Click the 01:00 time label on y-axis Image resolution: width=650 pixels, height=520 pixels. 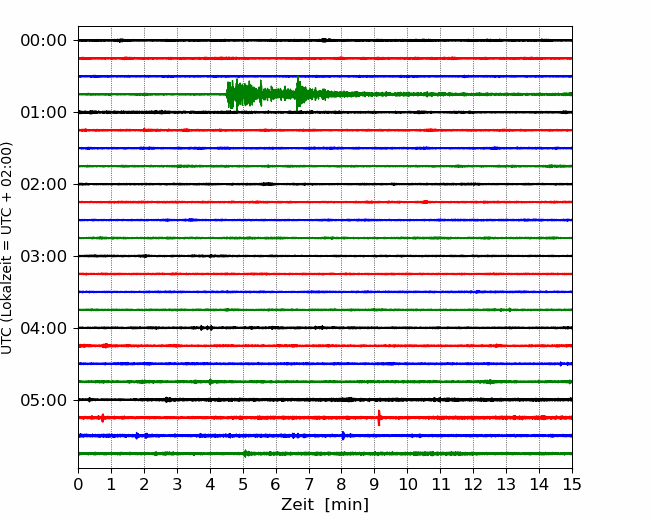coord(44,112)
